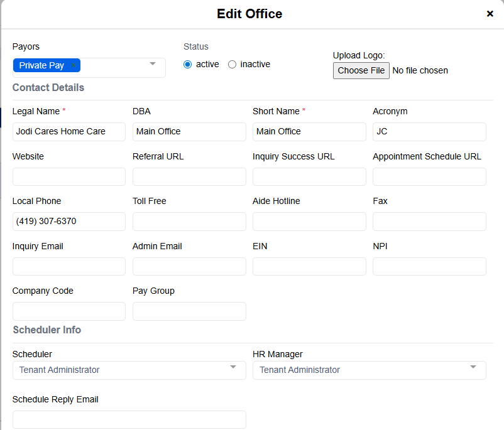This screenshot has width=504, height=430.
Task: Set status to inactive
Action: pos(232,65)
